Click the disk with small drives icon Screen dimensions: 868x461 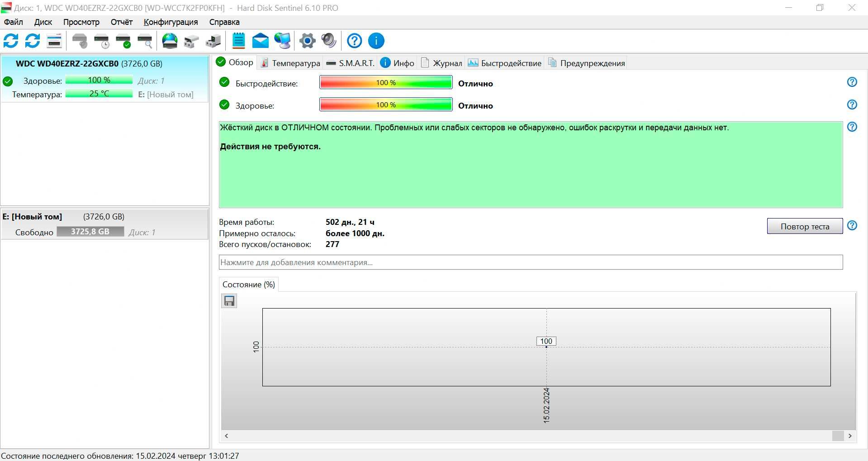192,41
